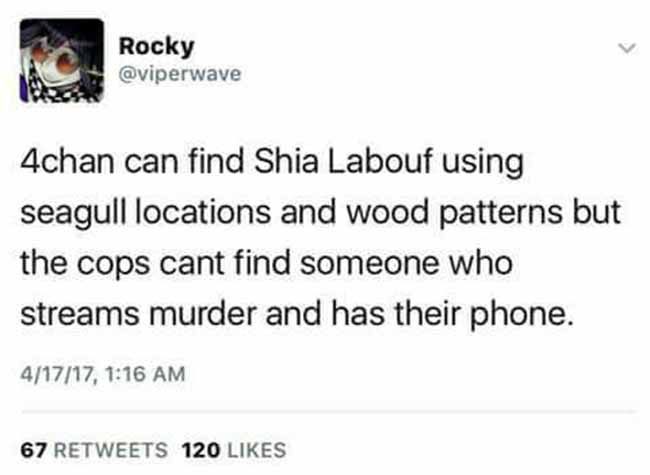
Task: Click the phrase seagull locations
Action: (145, 213)
